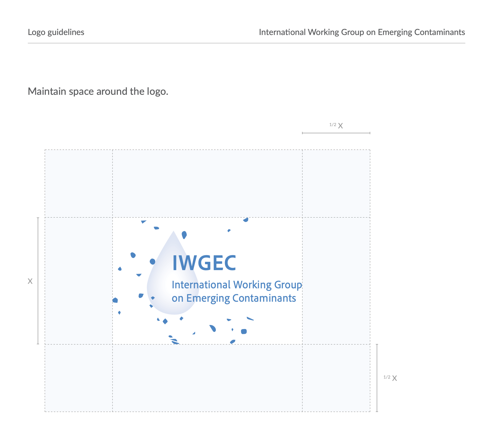Viewport: 492px width, 448px height.
Task: Click the tall vertical measurement bar on the left
Action: pos(38,281)
